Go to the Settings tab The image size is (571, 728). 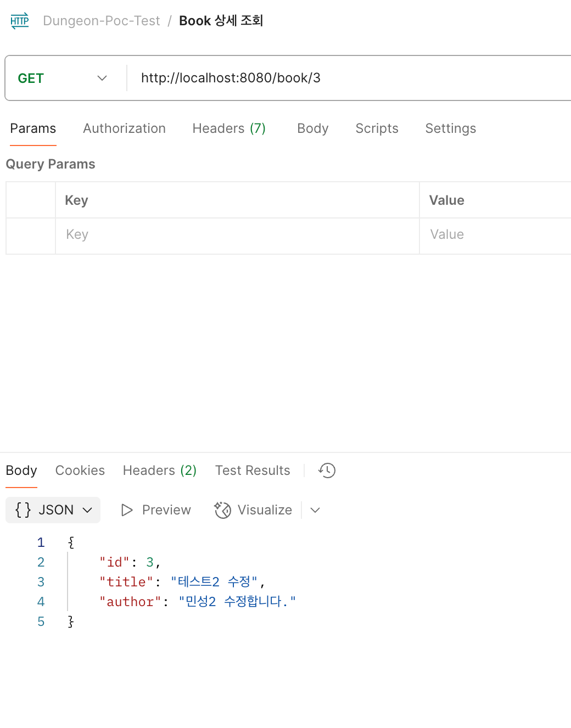tap(451, 128)
